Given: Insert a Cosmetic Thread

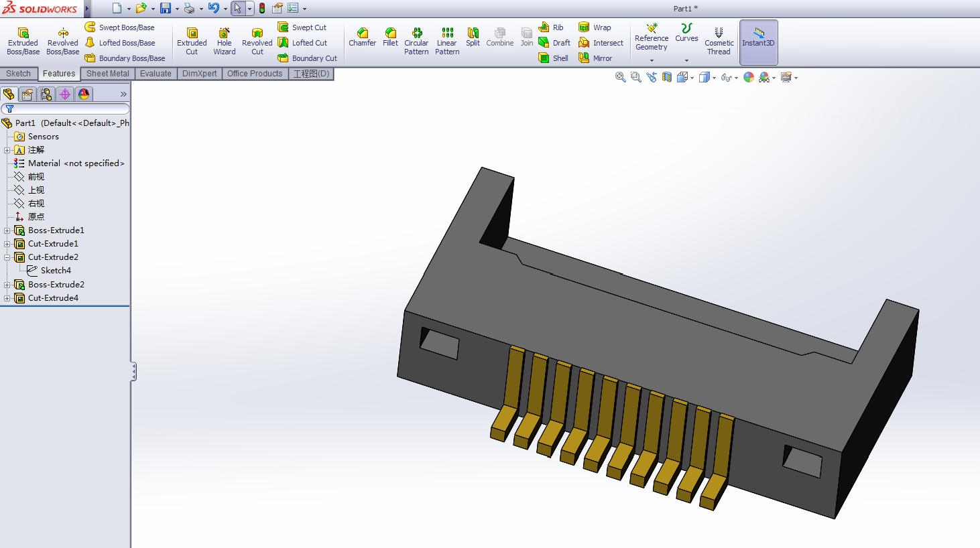Looking at the screenshot, I should click(719, 42).
